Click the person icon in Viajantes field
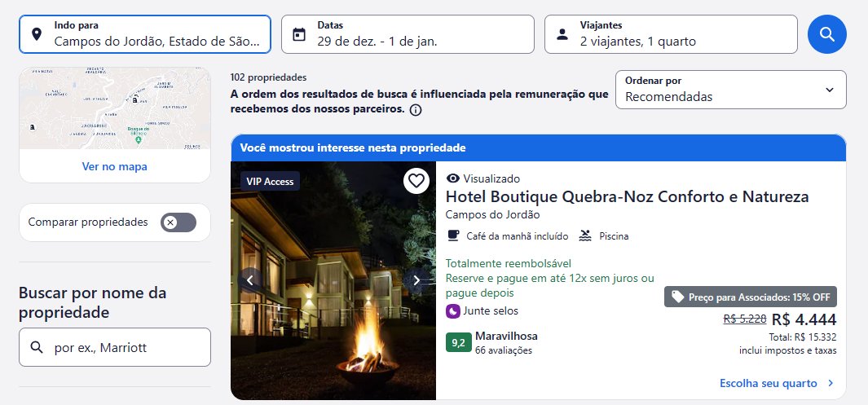Image resolution: width=868 pixels, height=405 pixels. coord(562,34)
